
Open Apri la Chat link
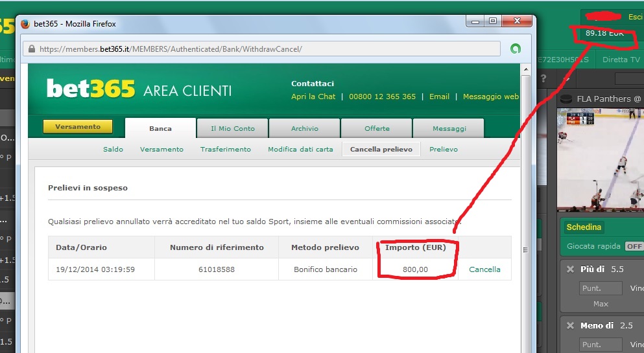[313, 97]
